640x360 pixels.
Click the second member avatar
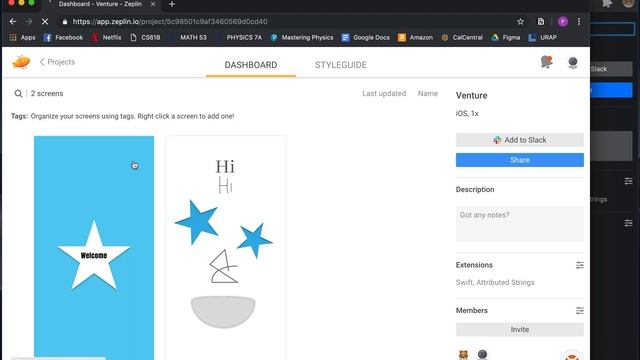click(482, 354)
